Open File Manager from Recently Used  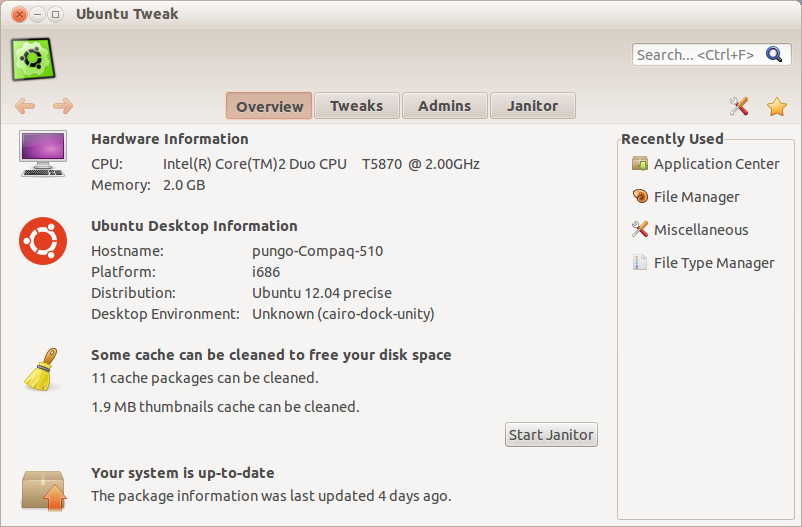696,197
